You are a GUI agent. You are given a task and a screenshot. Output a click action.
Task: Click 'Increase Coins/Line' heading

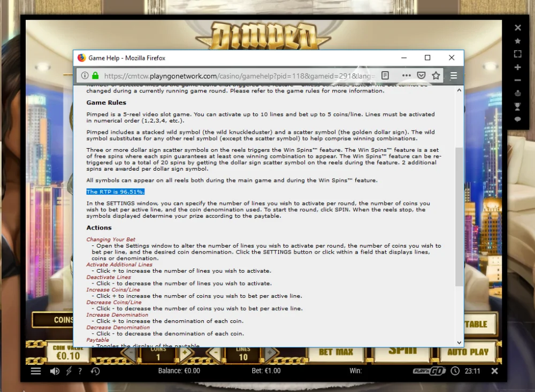(113, 290)
